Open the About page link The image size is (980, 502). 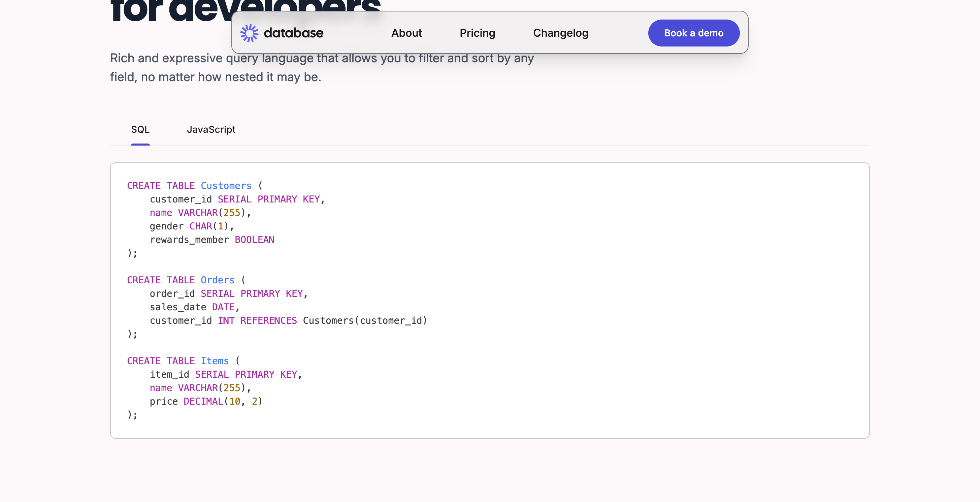tap(406, 33)
